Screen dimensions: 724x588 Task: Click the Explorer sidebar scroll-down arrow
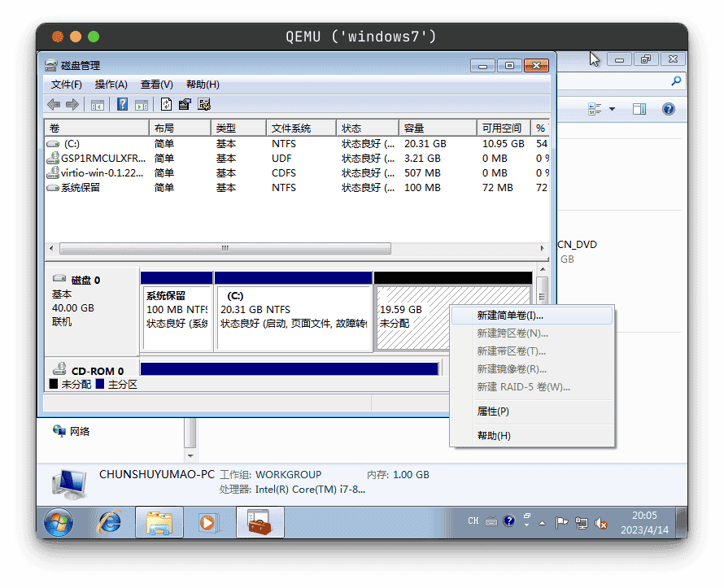point(190,455)
